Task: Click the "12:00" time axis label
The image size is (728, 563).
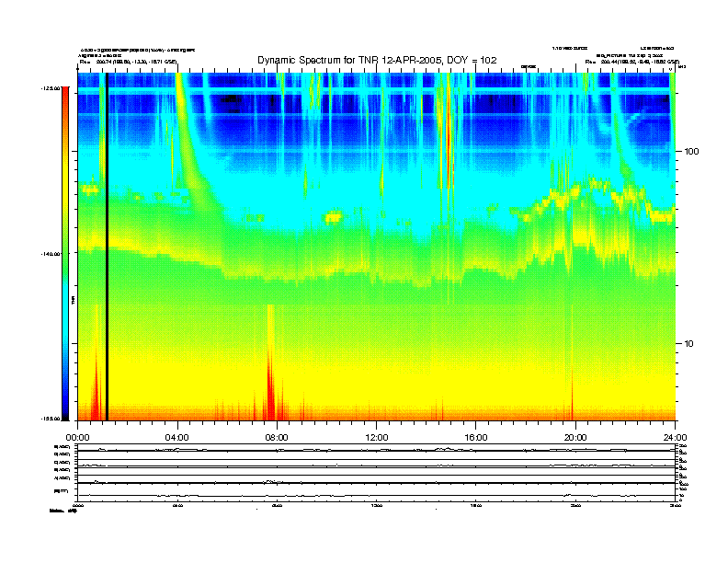Action: [377, 438]
